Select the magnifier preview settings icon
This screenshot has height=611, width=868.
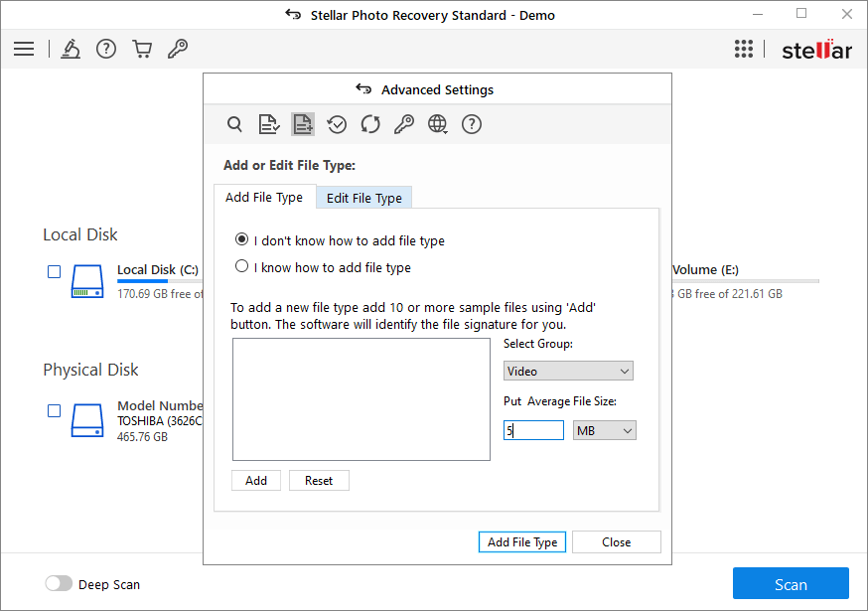pyautogui.click(x=234, y=124)
